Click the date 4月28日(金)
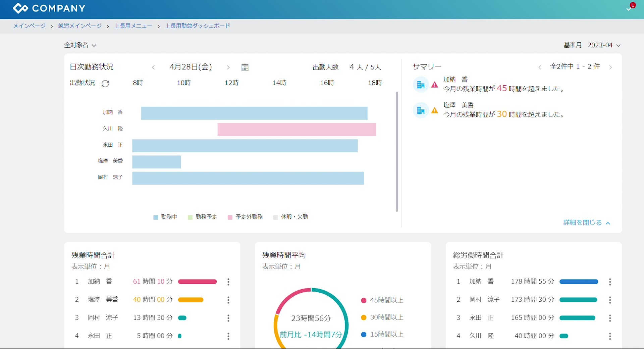 tap(191, 67)
